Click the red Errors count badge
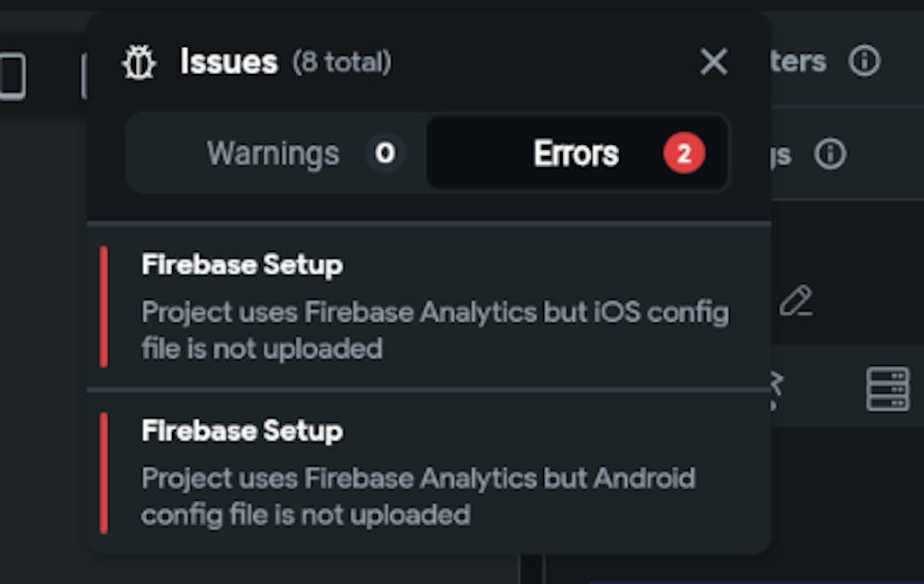Viewport: 924px width, 584px height. tap(684, 154)
